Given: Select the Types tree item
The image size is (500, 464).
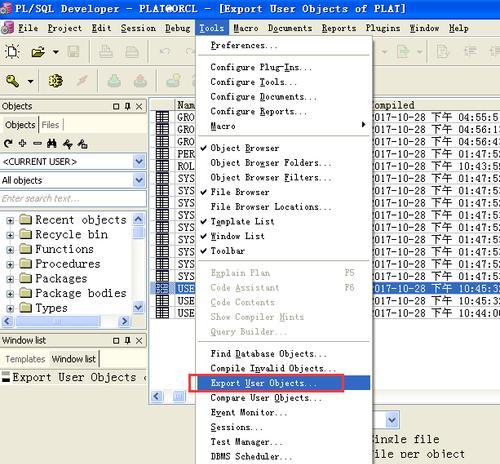Looking at the screenshot, I should click(51, 308).
